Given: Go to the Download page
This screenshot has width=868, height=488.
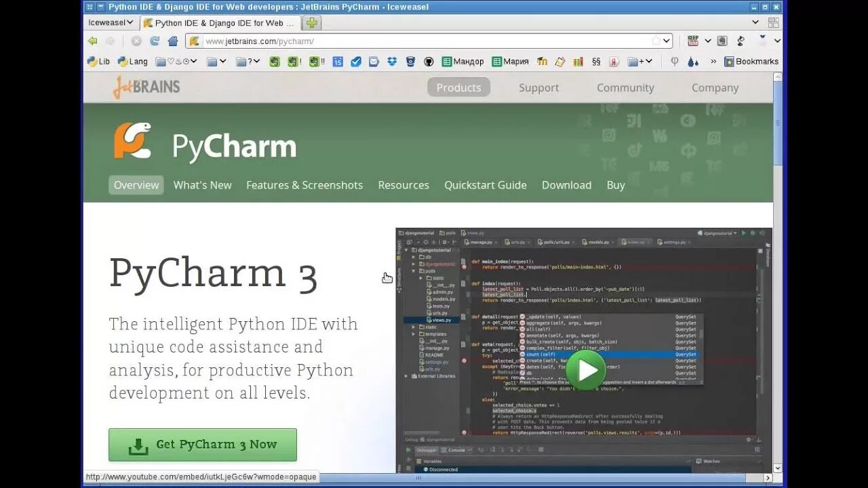Looking at the screenshot, I should click(566, 185).
